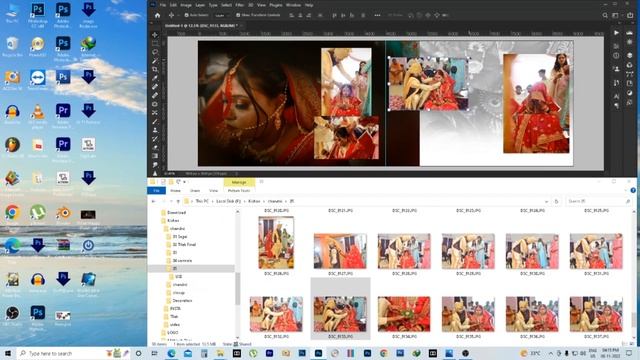The height and width of the screenshot is (360, 640).
Task: Click the play-shaped Actions panel icon
Action: (616, 33)
